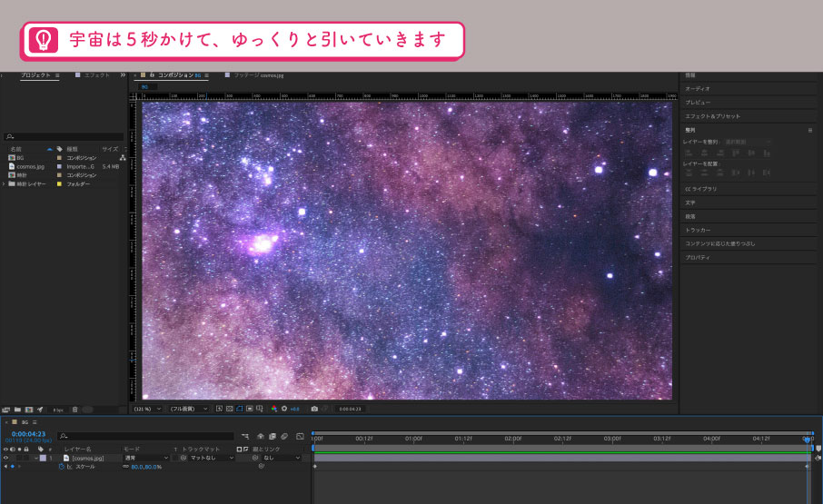The height and width of the screenshot is (504, 823).
Task: Take a snapshot with the camera icon
Action: (x=314, y=409)
